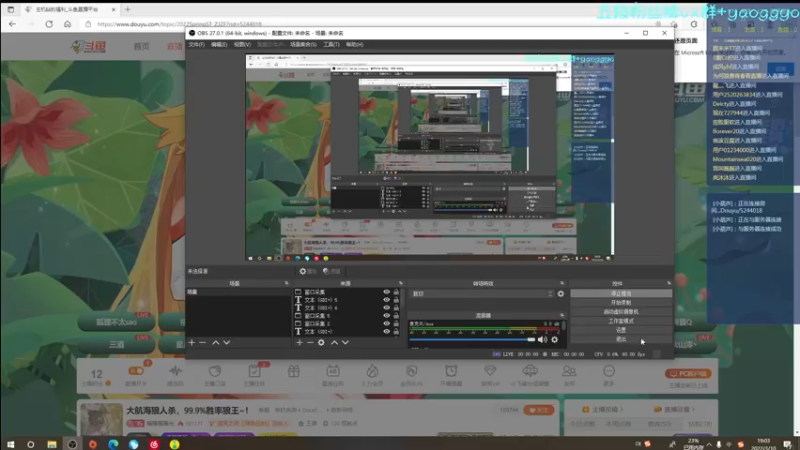Hide the 文本 (GDI+) 4 source
Viewport: 800px width, 450px height.
coord(386,308)
